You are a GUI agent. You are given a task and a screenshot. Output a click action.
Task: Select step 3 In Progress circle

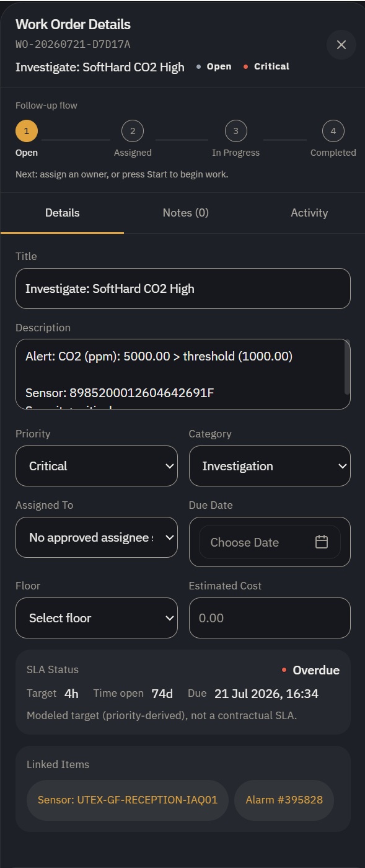[235, 131]
